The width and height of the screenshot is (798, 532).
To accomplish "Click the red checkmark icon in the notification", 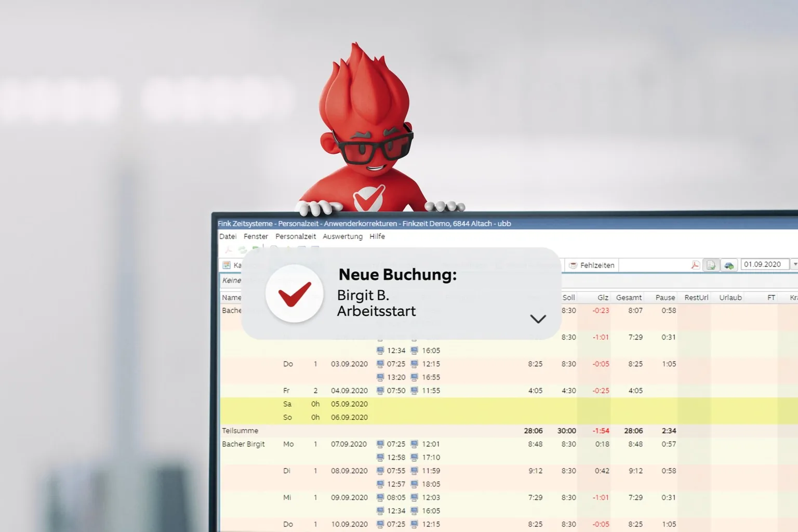I will tap(295, 294).
